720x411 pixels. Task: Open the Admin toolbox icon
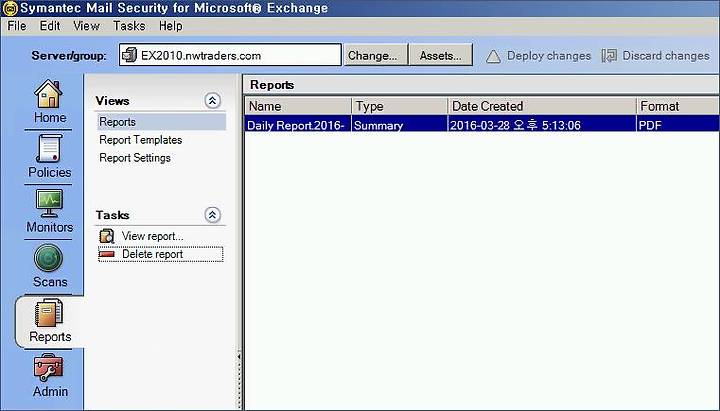click(49, 368)
